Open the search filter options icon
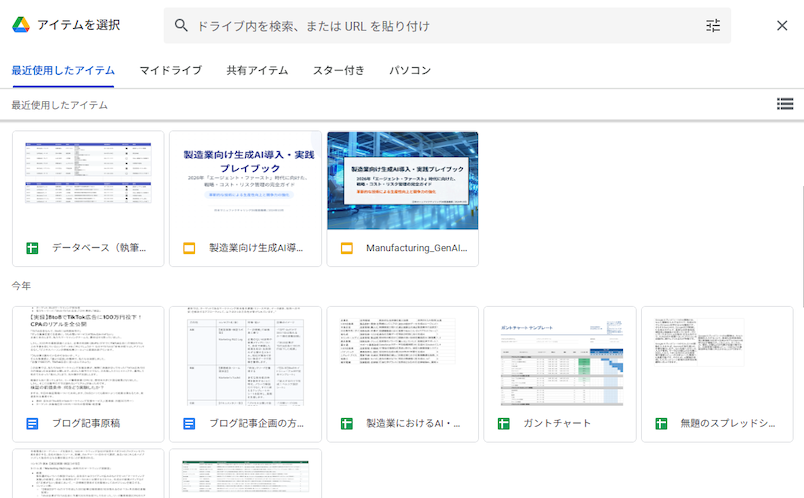Screen dimensions: 804x498 pos(713,25)
